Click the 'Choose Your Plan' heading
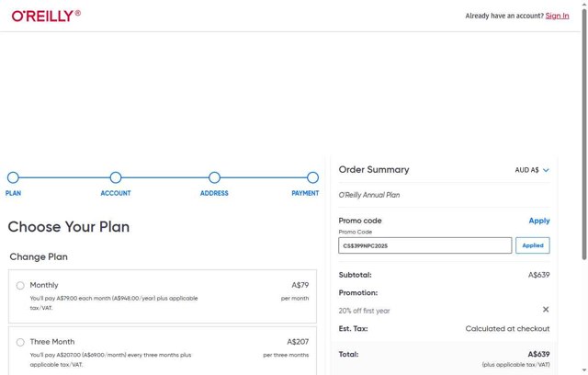Screen dimensions: 588x375 tap(69, 227)
